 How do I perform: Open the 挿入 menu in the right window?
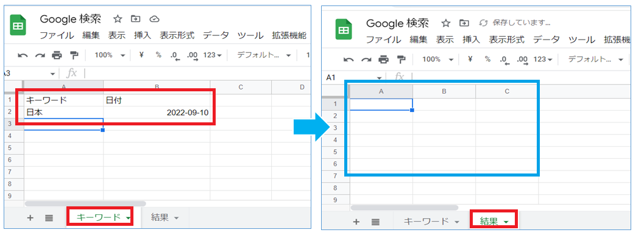click(471, 40)
